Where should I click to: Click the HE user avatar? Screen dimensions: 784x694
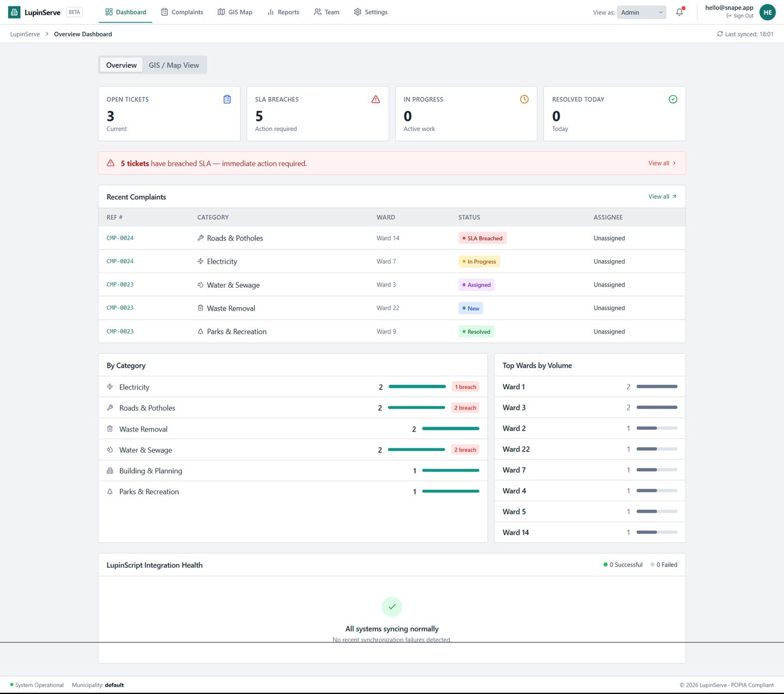(767, 12)
